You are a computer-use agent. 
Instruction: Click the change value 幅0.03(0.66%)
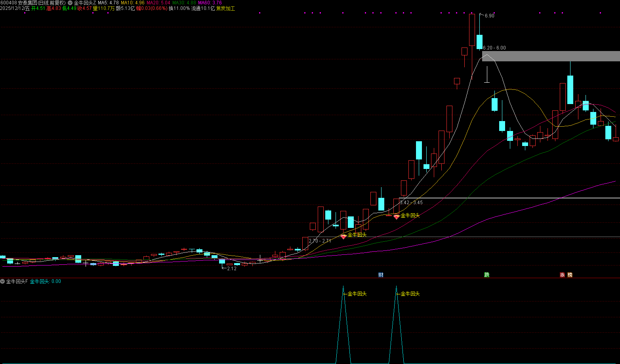pyautogui.click(x=152, y=8)
